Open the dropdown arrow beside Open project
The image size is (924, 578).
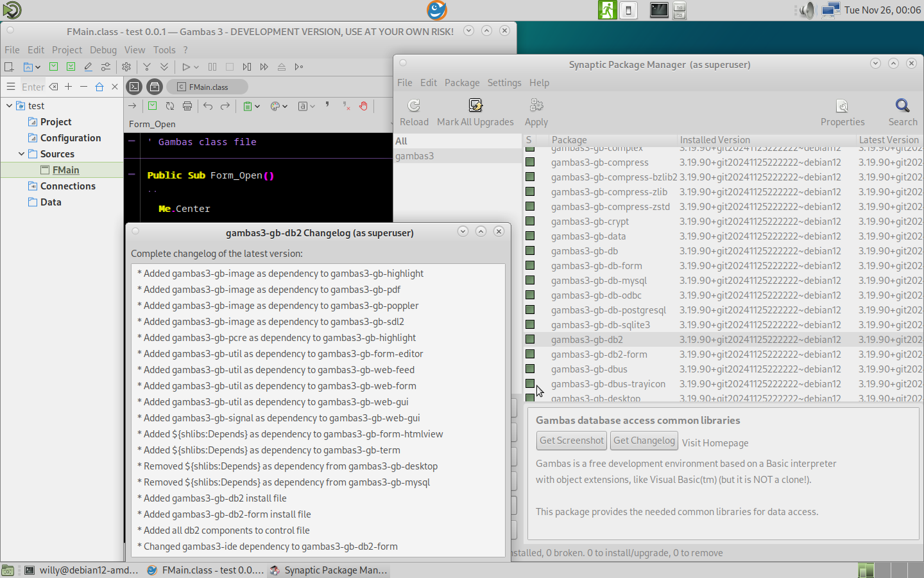pyautogui.click(x=38, y=67)
